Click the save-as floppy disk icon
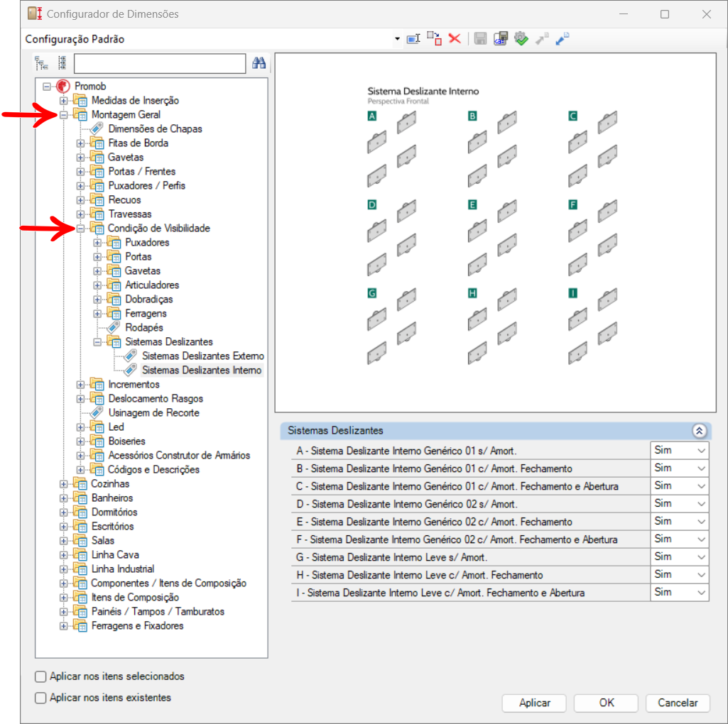Viewport: 728px width, 724px height. click(x=501, y=39)
